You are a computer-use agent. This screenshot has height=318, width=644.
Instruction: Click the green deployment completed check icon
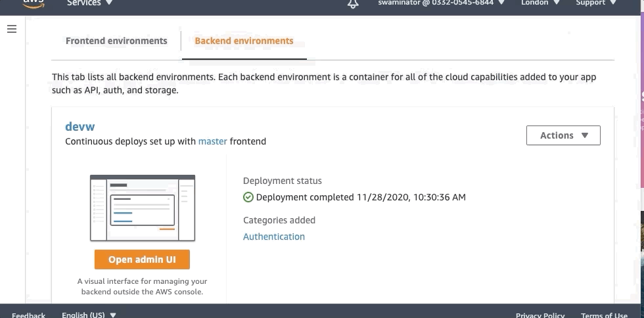coord(248,197)
